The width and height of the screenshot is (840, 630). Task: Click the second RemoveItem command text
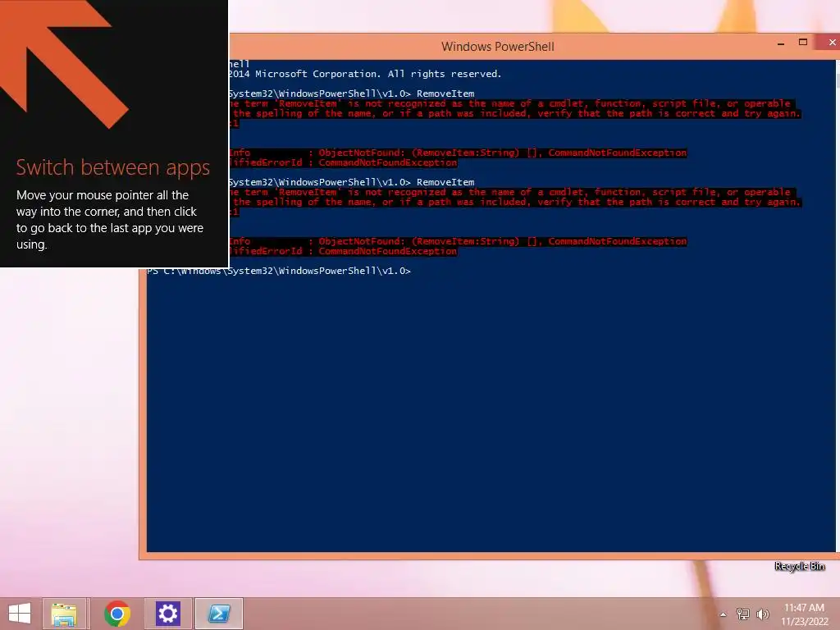(x=445, y=182)
